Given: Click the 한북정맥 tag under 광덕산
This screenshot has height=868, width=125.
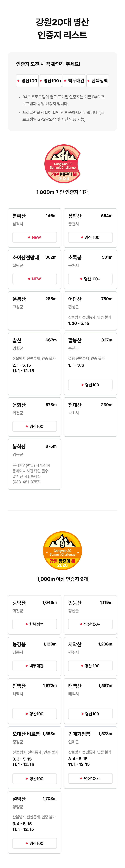Looking at the screenshot, I should (x=35, y=624).
